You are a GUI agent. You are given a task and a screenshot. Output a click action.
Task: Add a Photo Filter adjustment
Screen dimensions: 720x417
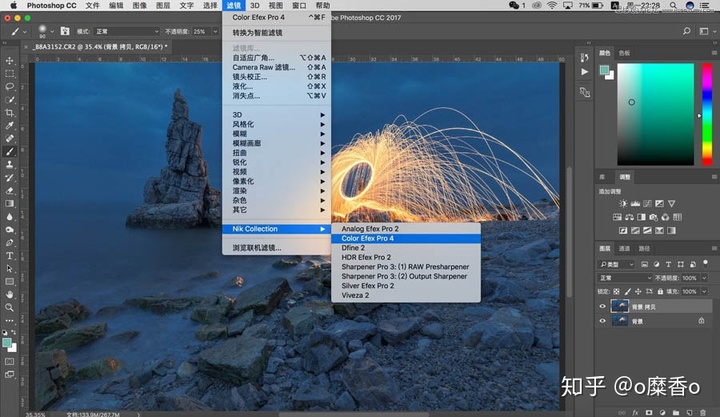653,217
